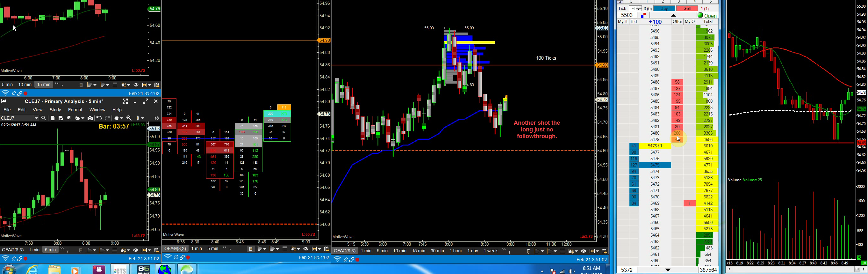The image size is (868, 274).
Task: Expand the bar spacing dropdown in 15 min chart
Action: [x=149, y=85]
